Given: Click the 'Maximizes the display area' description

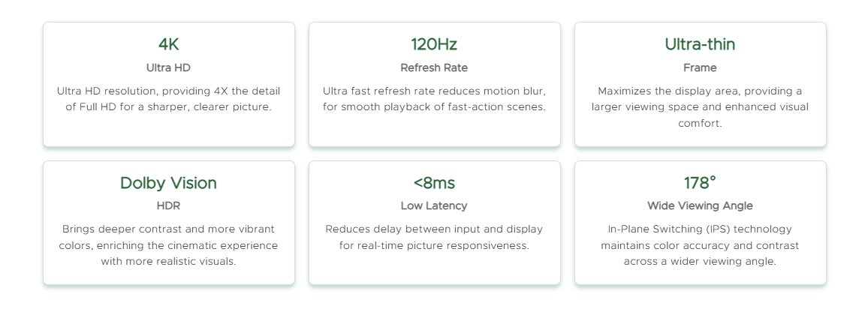Looking at the screenshot, I should point(700,107).
